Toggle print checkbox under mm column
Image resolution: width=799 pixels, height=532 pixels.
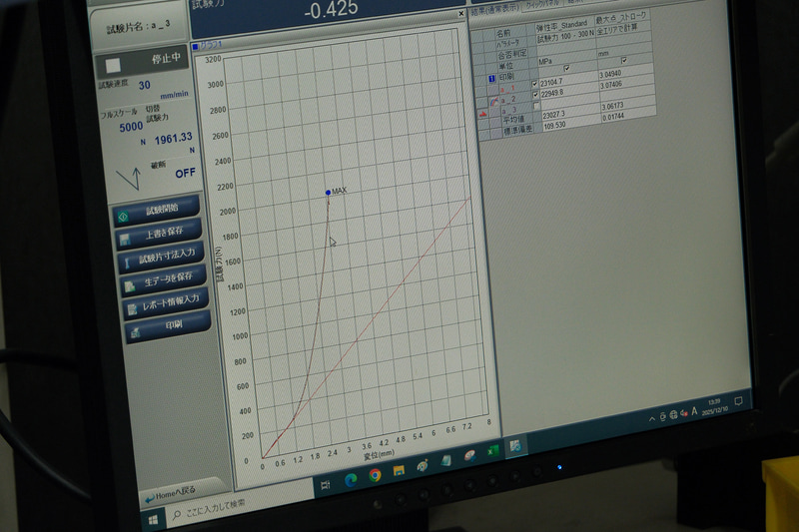[623, 61]
